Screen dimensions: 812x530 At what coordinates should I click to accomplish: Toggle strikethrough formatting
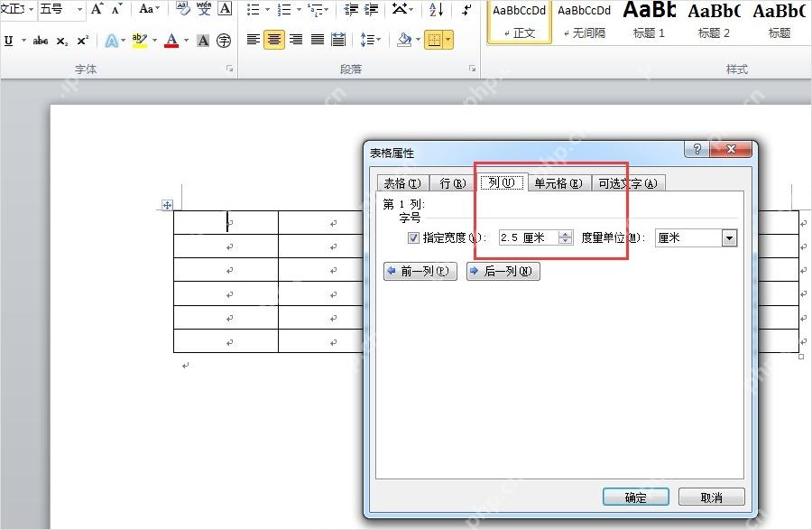41,41
